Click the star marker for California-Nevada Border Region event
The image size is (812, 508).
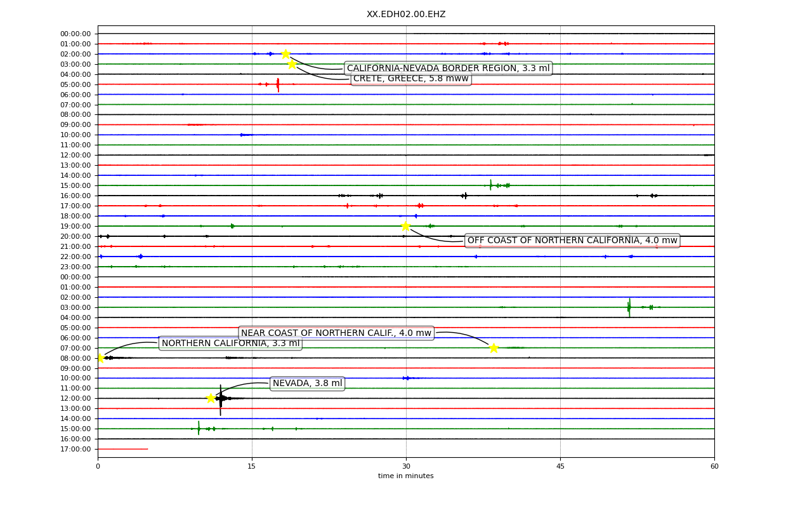tap(285, 54)
